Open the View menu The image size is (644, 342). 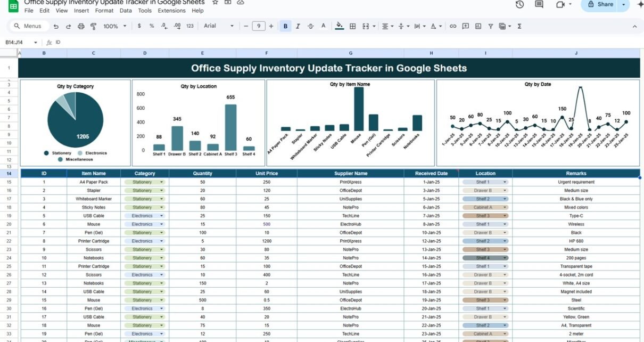tap(62, 11)
